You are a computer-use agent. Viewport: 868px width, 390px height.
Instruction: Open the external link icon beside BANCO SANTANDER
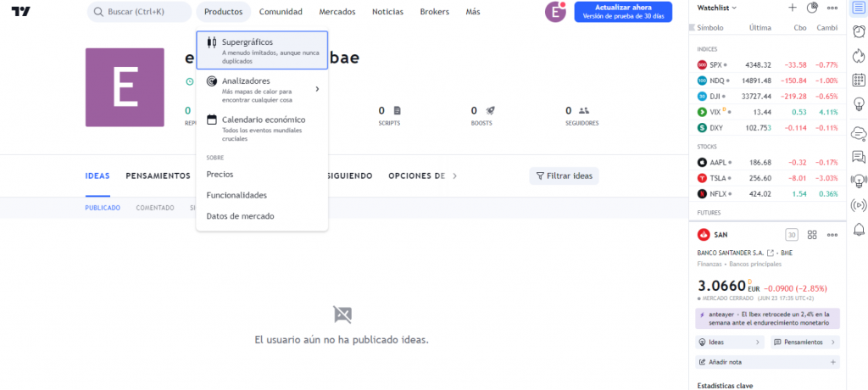pos(770,253)
